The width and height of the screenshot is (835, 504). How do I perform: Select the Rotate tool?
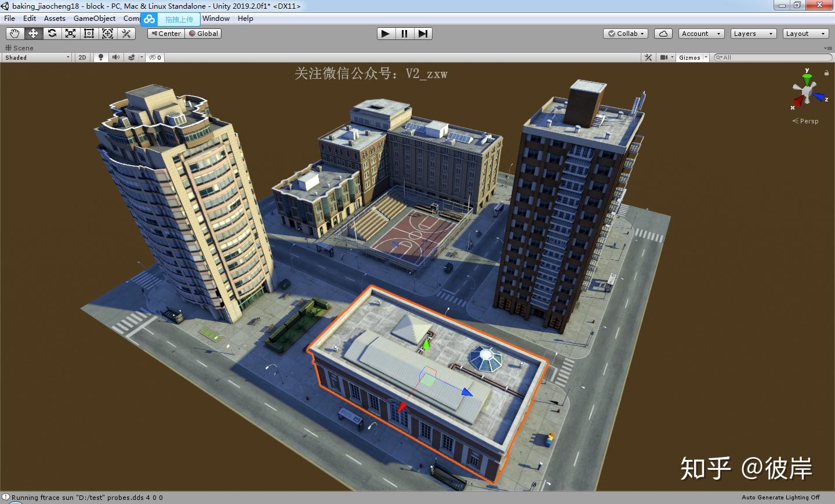pos(52,34)
